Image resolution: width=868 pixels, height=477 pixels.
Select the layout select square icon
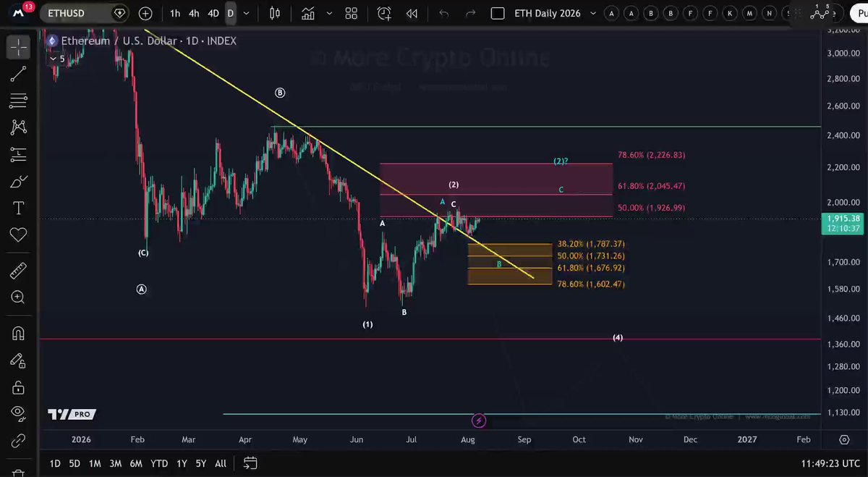(x=497, y=13)
